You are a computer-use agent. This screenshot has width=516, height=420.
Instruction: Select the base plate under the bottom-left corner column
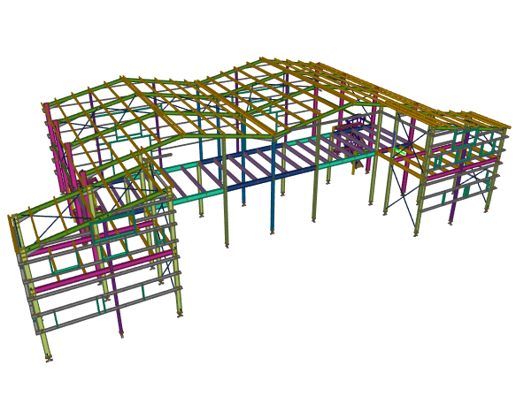point(50,359)
